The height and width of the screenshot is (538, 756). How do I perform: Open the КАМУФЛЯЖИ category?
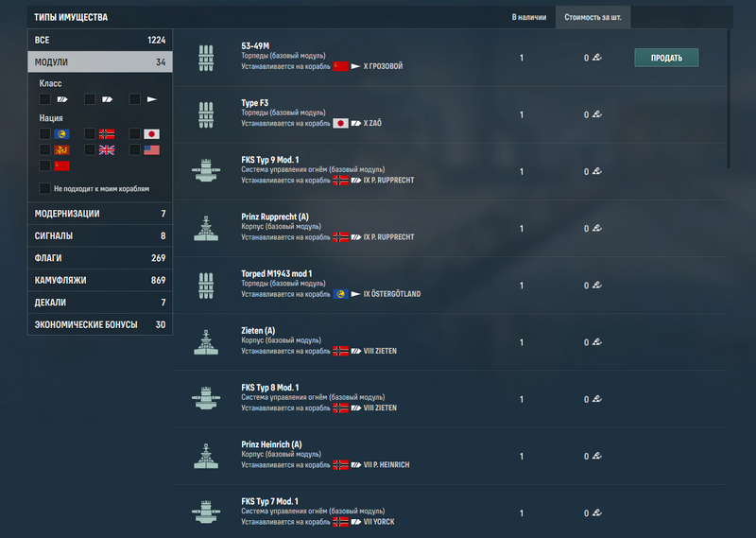point(100,280)
